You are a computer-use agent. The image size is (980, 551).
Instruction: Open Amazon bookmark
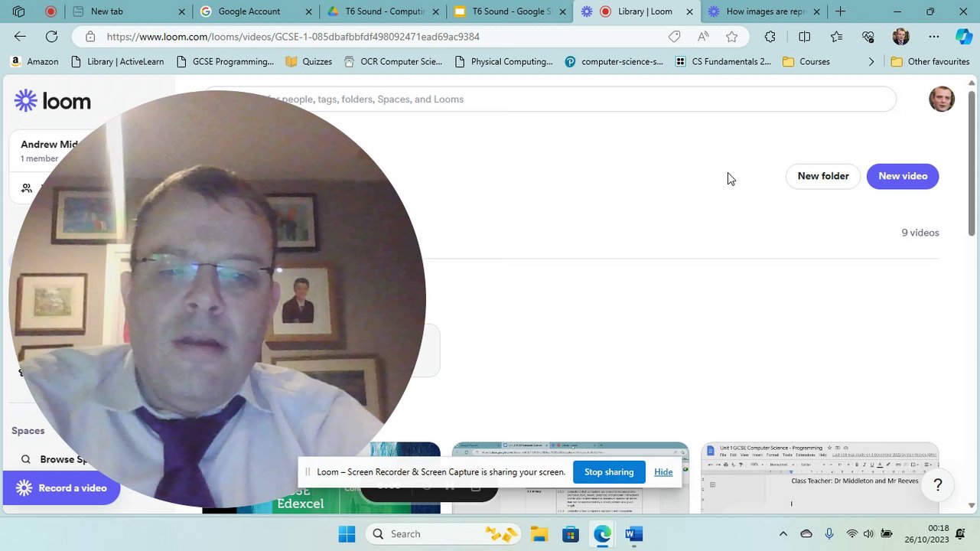click(x=34, y=61)
